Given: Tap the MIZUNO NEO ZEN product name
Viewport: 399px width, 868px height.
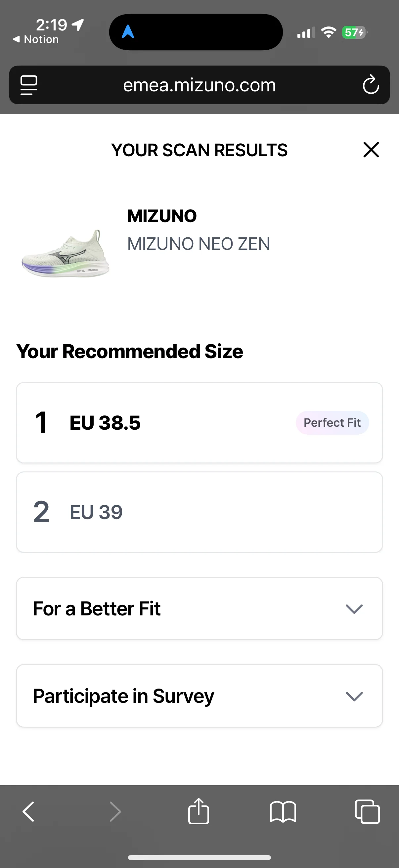Looking at the screenshot, I should point(199,244).
